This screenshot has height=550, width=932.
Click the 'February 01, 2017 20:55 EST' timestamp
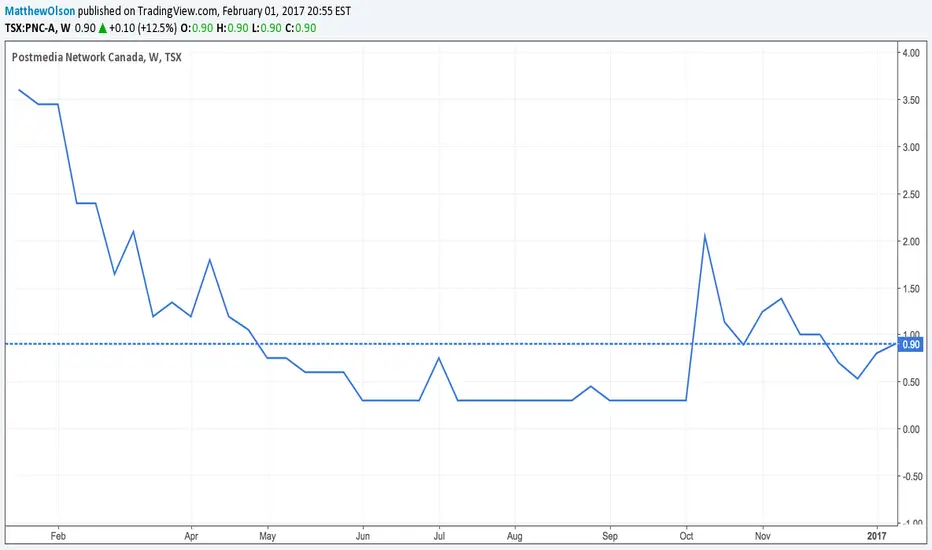click(286, 11)
